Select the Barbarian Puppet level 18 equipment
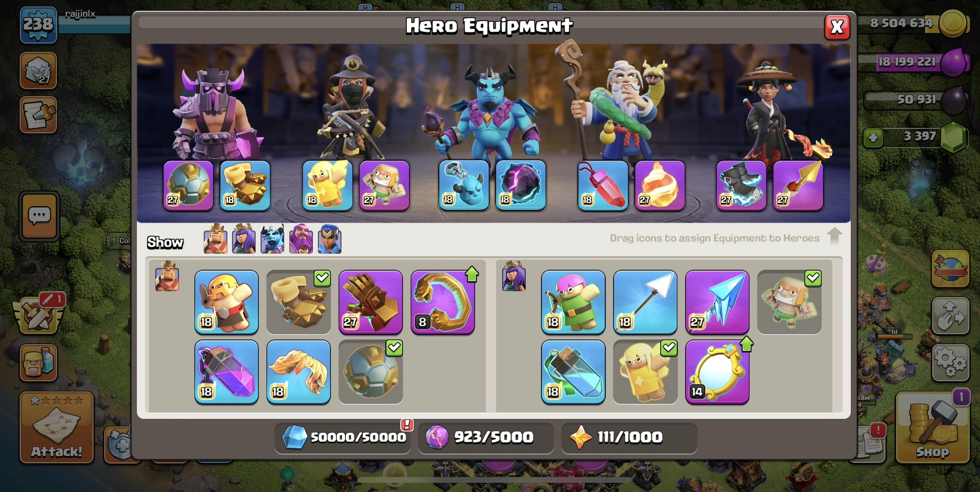This screenshot has width=980, height=492. click(x=227, y=302)
